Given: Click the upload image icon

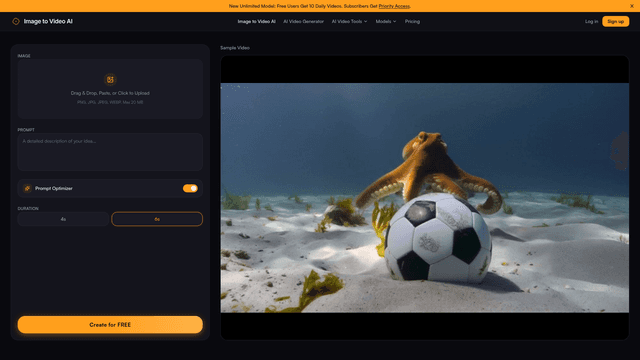Looking at the screenshot, I should (x=110, y=80).
